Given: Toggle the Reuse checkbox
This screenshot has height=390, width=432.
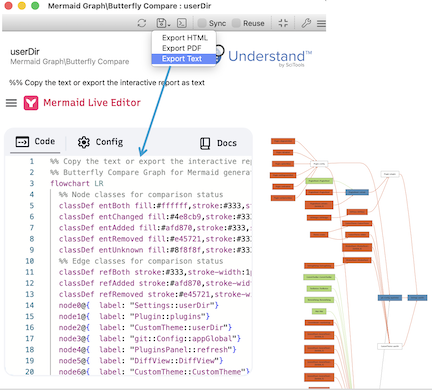Looking at the screenshot, I should [236, 23].
